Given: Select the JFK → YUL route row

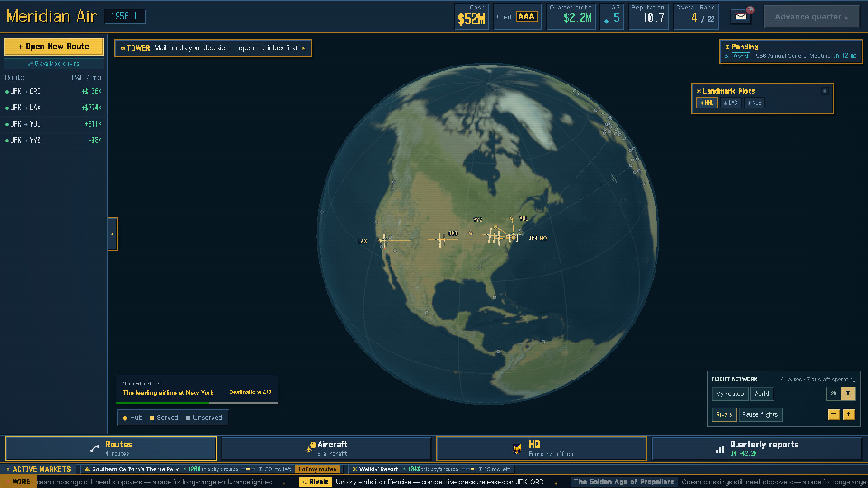Looking at the screenshot, I should point(53,124).
